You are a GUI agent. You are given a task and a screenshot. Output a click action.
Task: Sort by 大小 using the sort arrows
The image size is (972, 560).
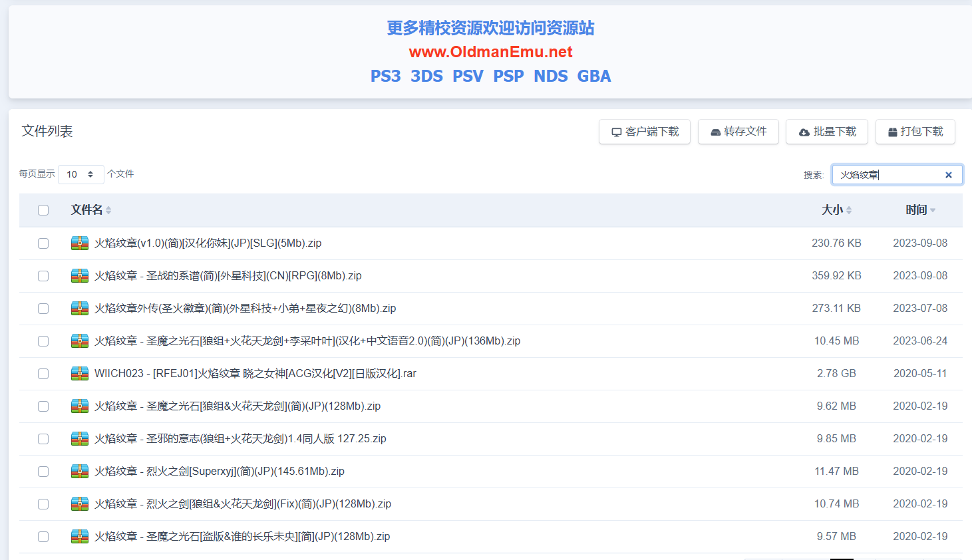point(849,210)
